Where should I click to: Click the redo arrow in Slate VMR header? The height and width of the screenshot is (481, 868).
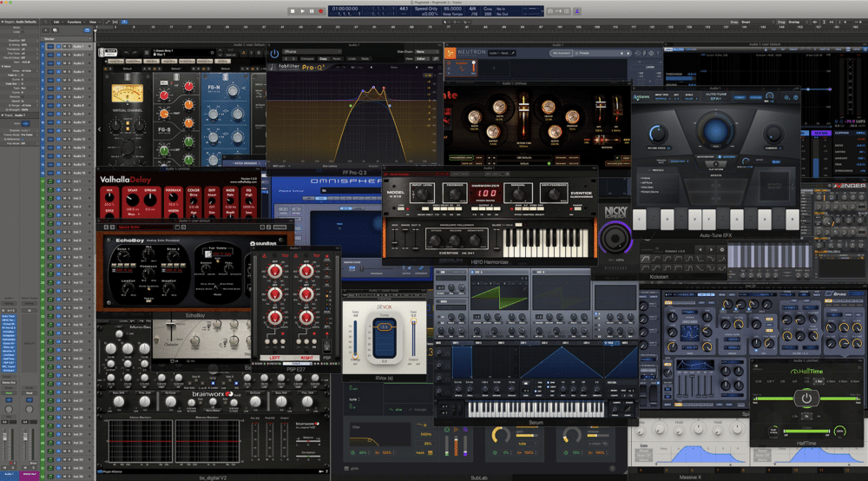click(x=135, y=53)
